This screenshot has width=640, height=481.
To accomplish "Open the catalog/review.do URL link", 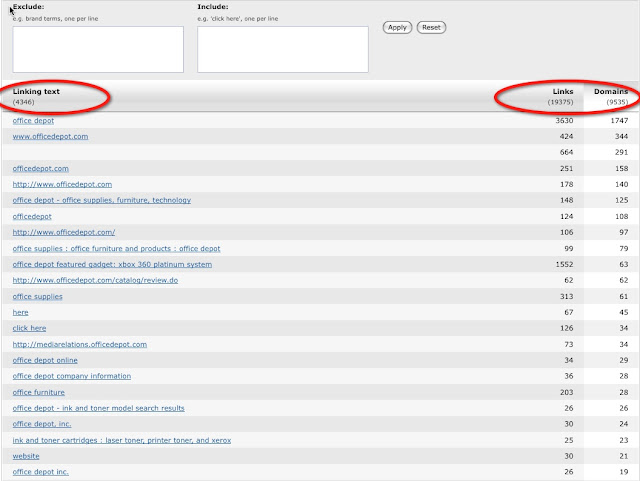I will pyautogui.click(x=95, y=281).
